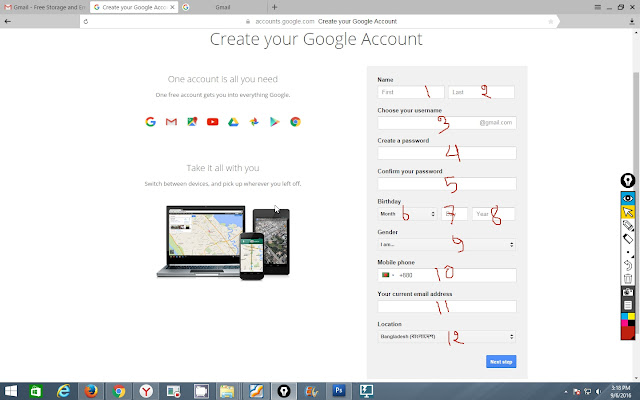Image resolution: width=640 pixels, height=400 pixels.
Task: Click the birthday Day field
Action: tap(454, 214)
